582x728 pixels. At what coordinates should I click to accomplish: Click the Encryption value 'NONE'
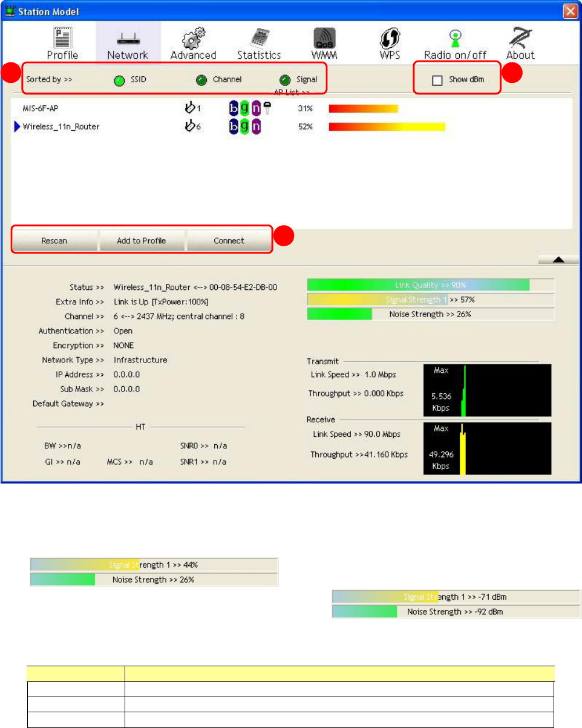123,346
